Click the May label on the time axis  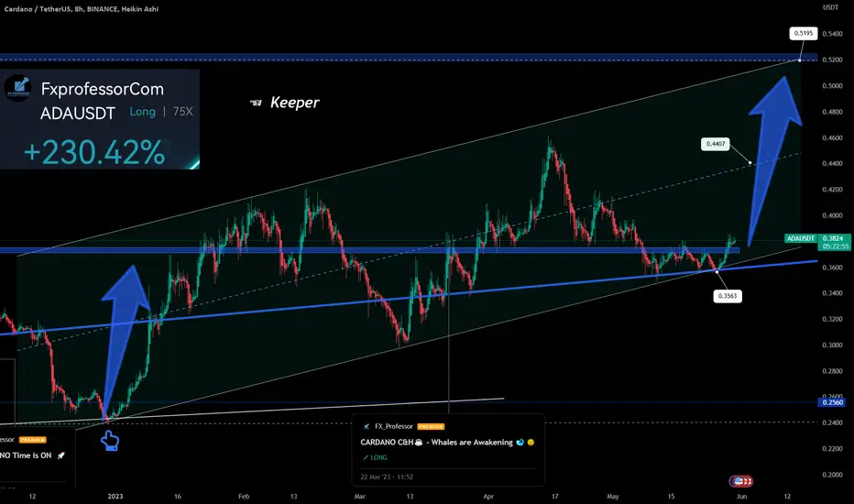[613, 497]
